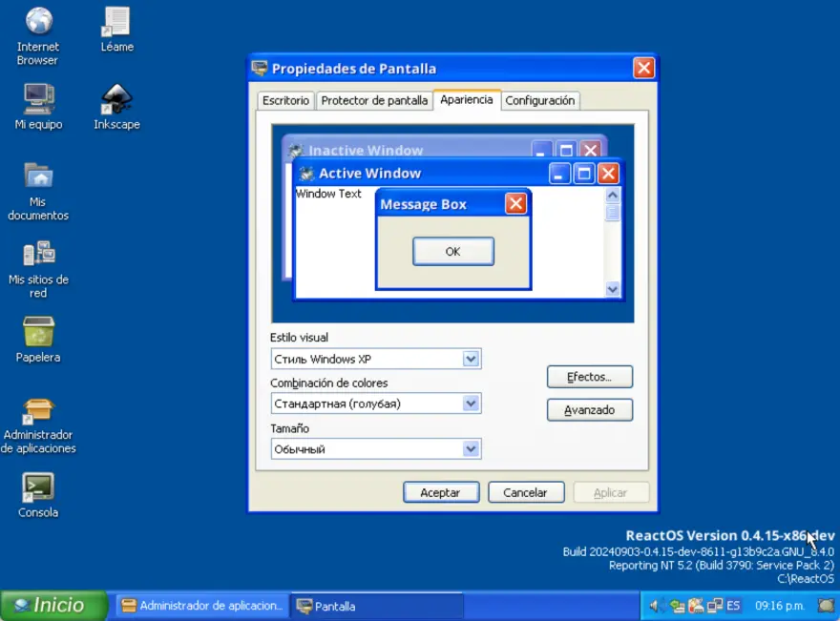Switch to Administrador de aplicaciones taskbar item

click(x=202, y=606)
